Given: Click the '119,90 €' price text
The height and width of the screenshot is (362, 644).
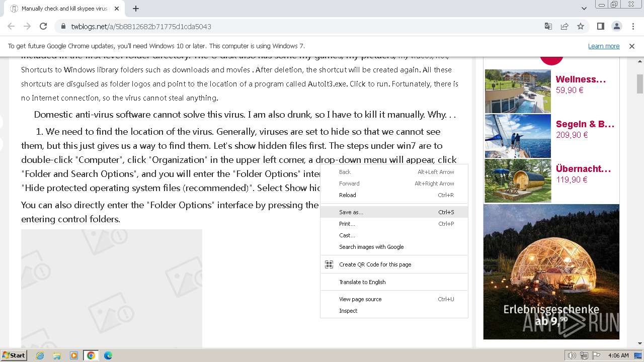Looking at the screenshot, I should 572,179.
